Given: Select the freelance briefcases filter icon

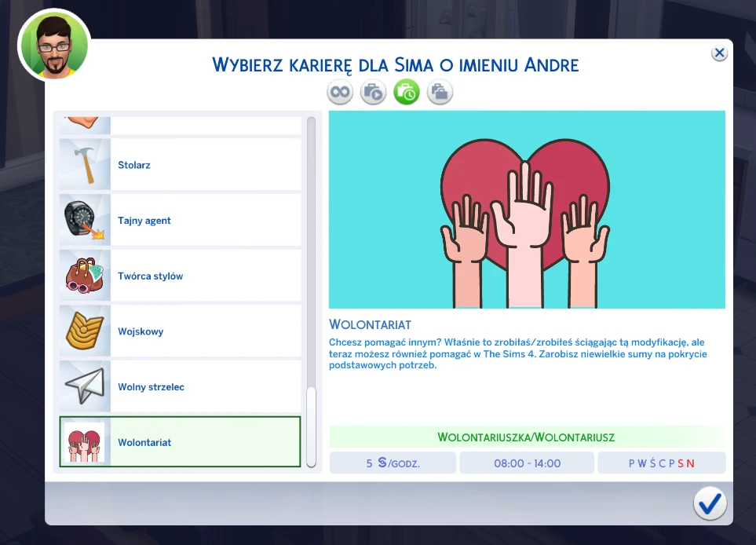Looking at the screenshot, I should (440, 92).
